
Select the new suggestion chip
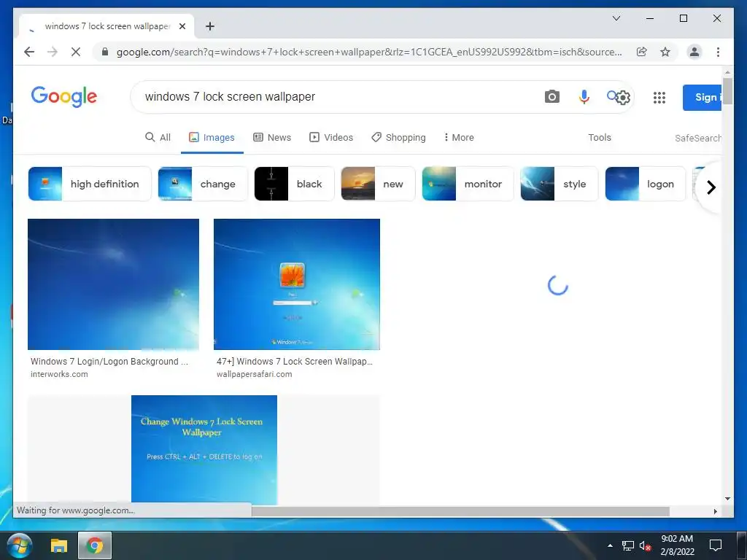[379, 184]
